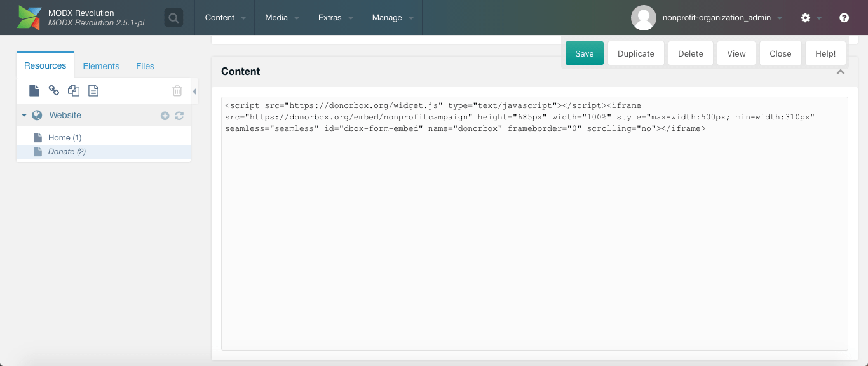Click the New Symlink icon
The width and height of the screenshot is (868, 366).
pyautogui.click(x=74, y=91)
